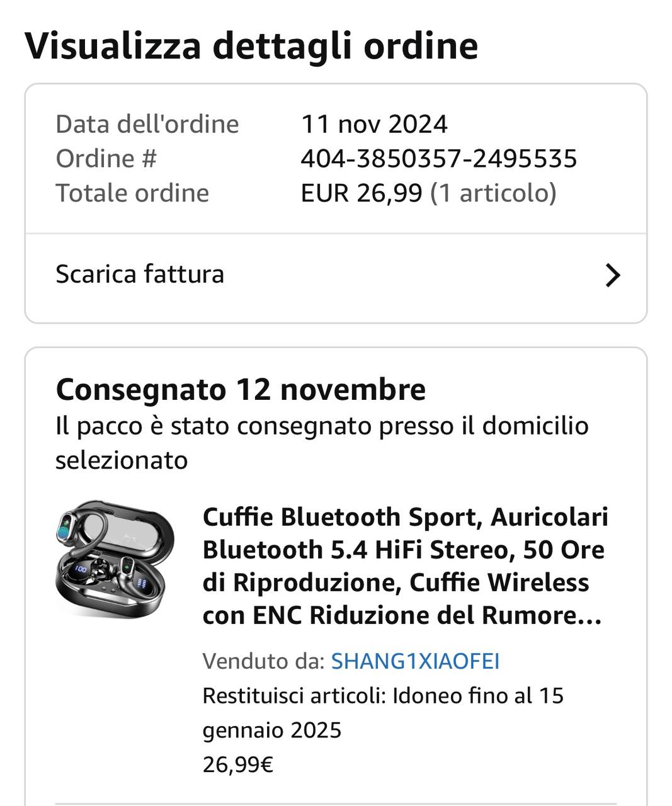Screen dimensions: 672x806
Task: Select order number 404-3850357-2495535
Action: [438, 159]
